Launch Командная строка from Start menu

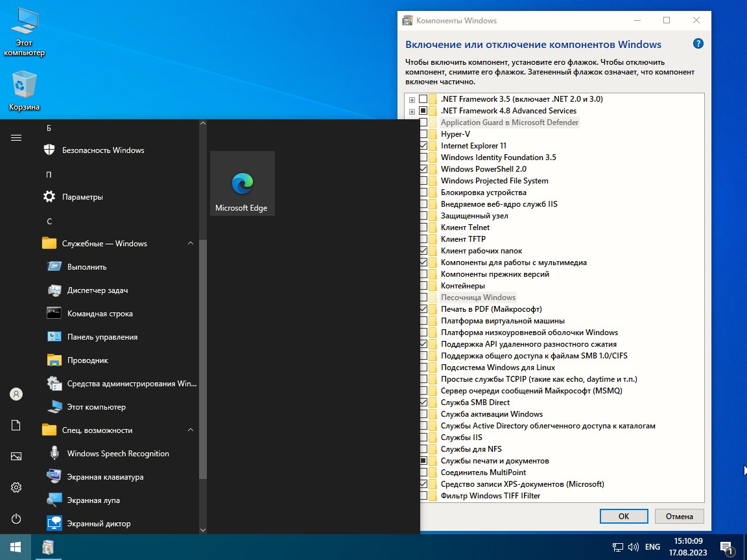[x=100, y=314]
